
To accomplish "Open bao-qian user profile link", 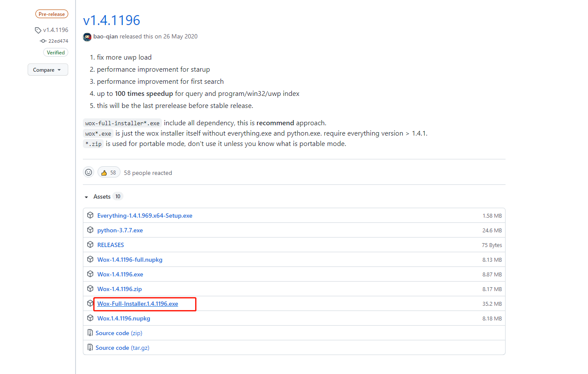I will pyautogui.click(x=105, y=37).
